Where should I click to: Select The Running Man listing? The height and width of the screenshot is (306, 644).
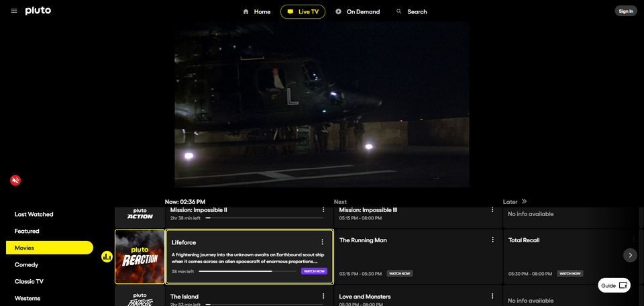point(418,257)
